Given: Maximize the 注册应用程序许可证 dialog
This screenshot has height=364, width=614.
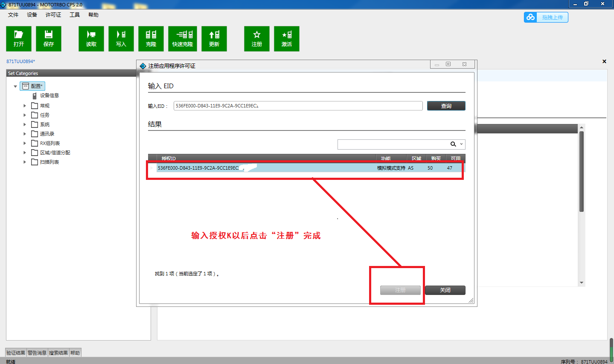Looking at the screenshot, I should 448,64.
